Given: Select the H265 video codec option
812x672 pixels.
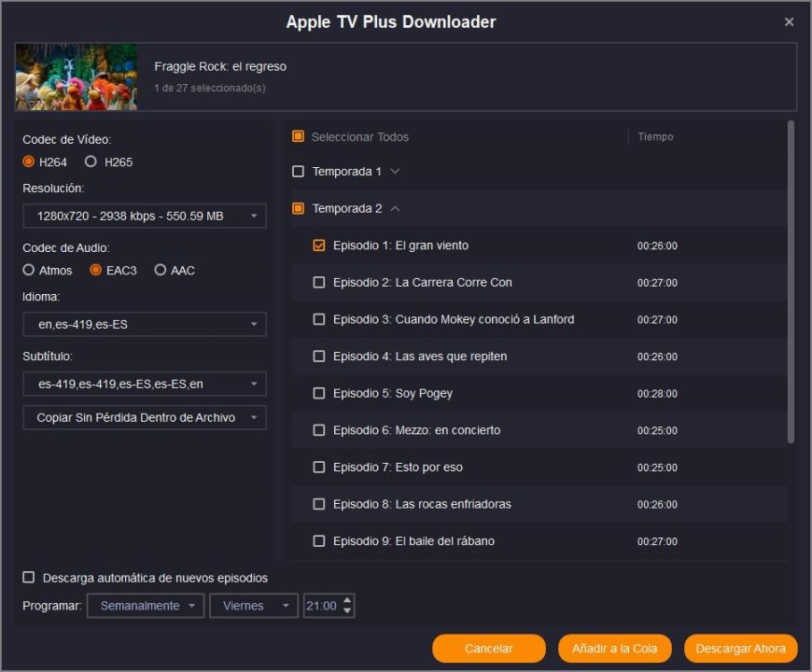Looking at the screenshot, I should click(x=91, y=161).
